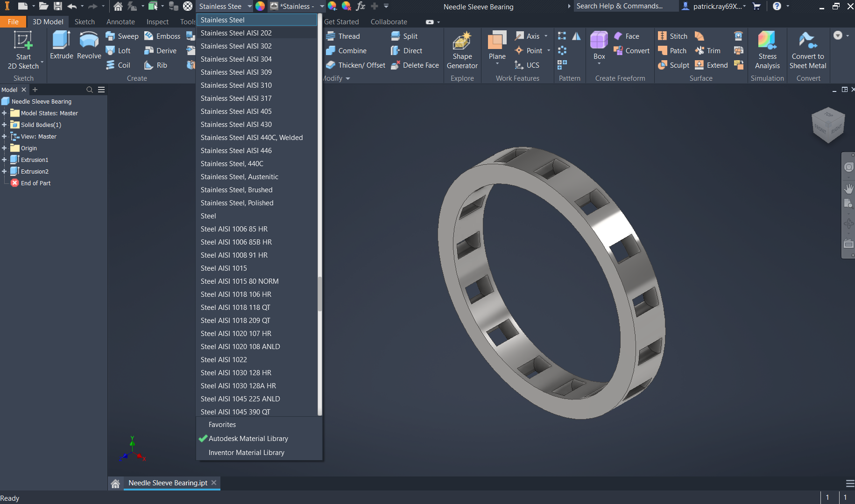Image resolution: width=855 pixels, height=504 pixels.
Task: Expand the Extrusion1 feature node
Action: (4, 160)
